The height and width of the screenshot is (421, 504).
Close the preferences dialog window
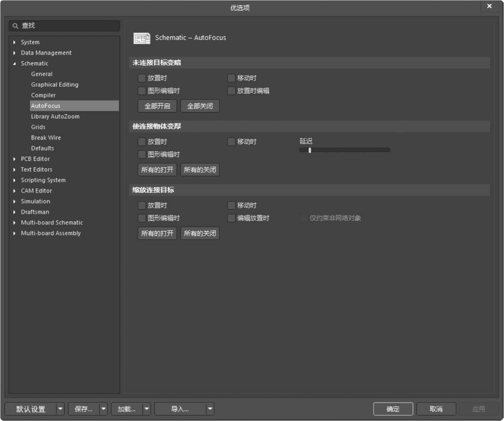click(489, 6)
